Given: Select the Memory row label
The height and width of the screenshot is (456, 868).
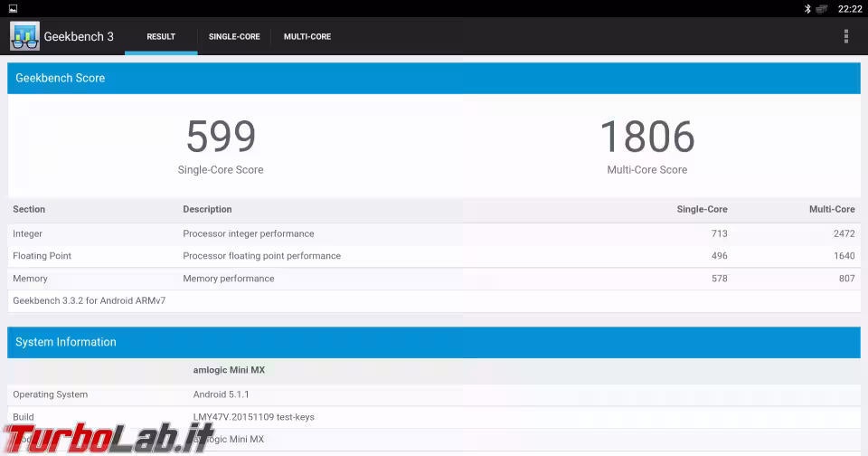Looking at the screenshot, I should pos(30,278).
